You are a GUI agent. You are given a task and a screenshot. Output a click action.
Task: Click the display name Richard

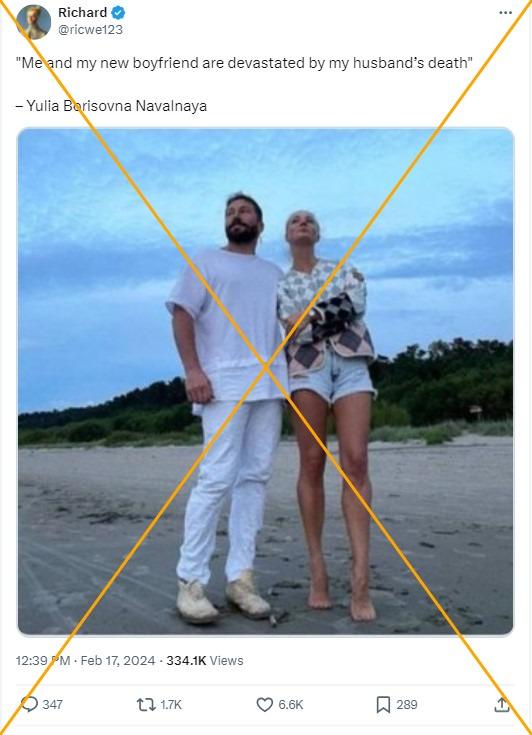(82, 13)
